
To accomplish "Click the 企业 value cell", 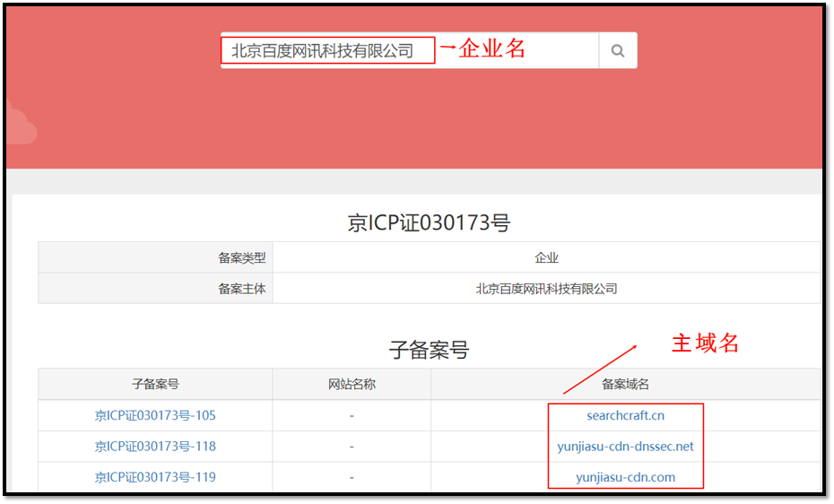I will tap(546, 258).
